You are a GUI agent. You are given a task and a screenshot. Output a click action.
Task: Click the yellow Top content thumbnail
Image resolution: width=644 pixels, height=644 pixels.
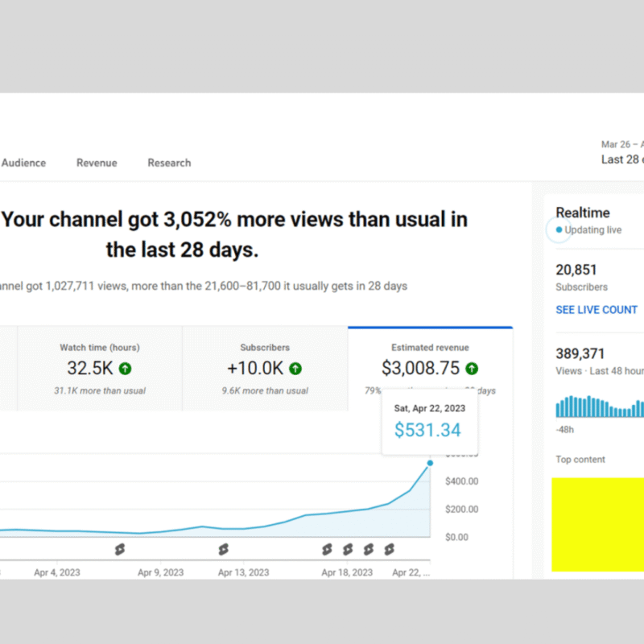(597, 525)
